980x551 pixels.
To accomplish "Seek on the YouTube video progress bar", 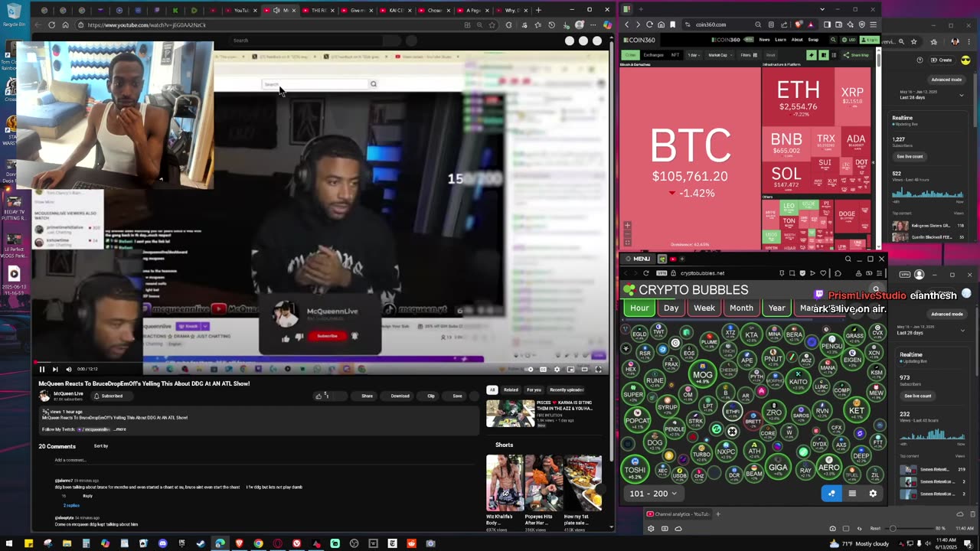I will pos(322,362).
